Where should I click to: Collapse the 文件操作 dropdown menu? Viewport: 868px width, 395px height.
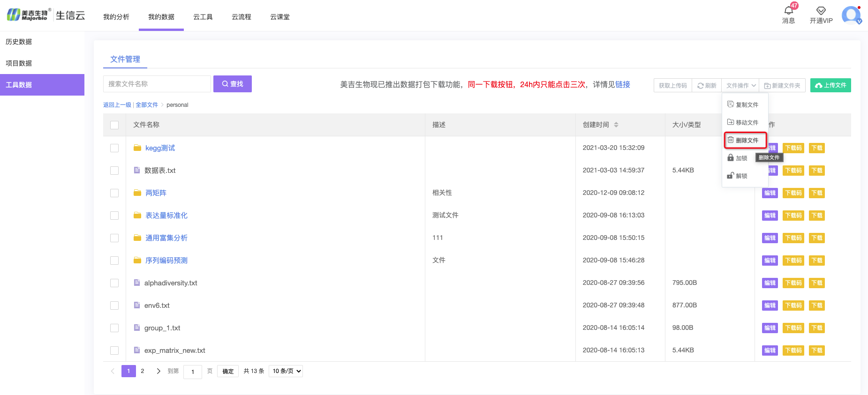click(x=740, y=85)
